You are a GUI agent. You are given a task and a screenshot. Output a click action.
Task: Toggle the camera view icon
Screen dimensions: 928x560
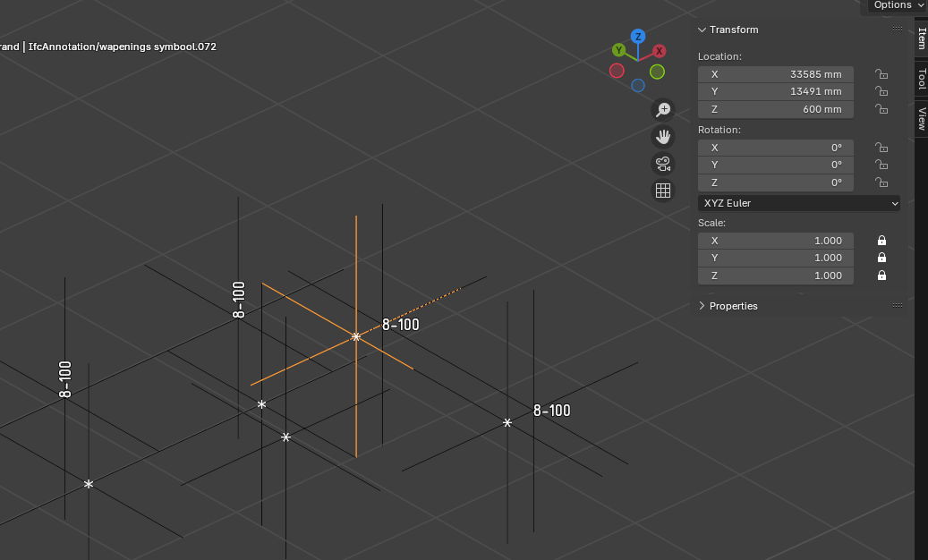click(x=663, y=164)
